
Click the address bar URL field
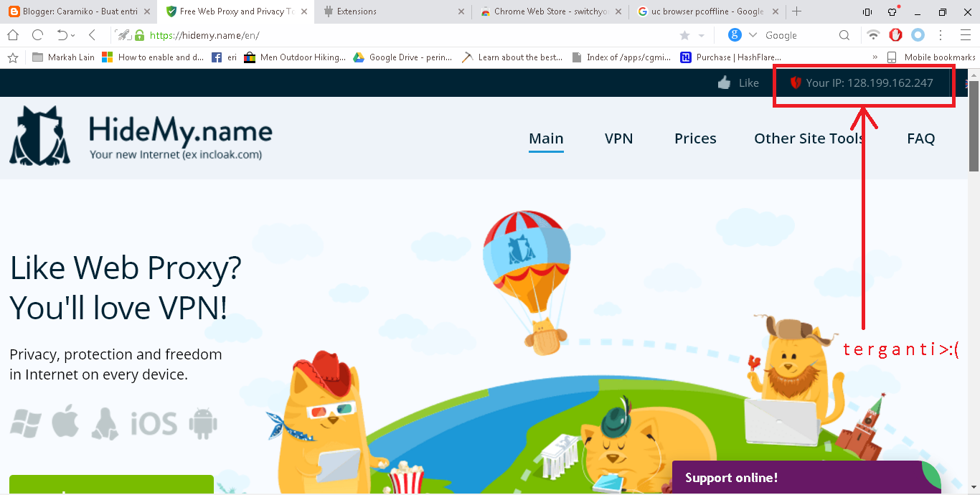point(409,35)
